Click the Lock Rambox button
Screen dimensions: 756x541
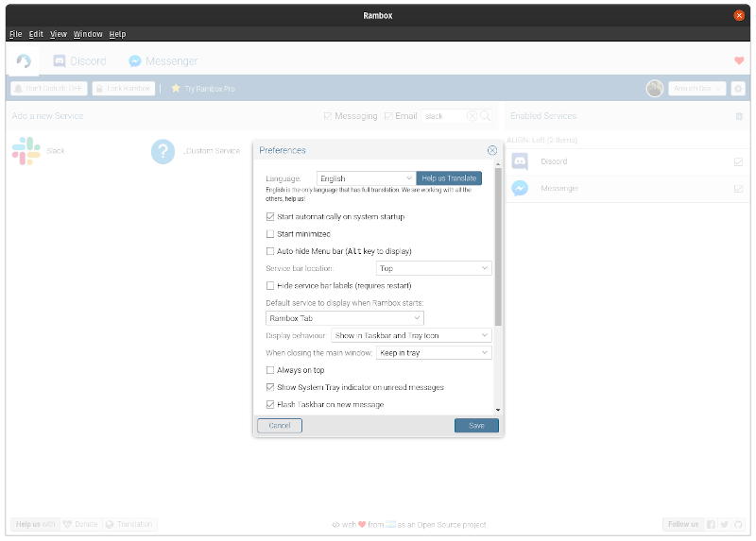point(124,89)
